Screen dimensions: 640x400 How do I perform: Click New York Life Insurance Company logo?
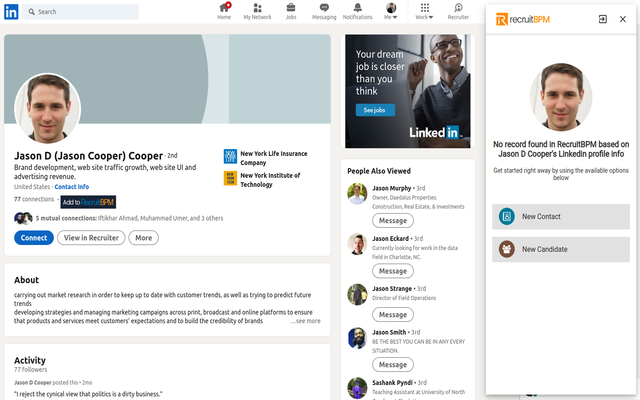230,156
